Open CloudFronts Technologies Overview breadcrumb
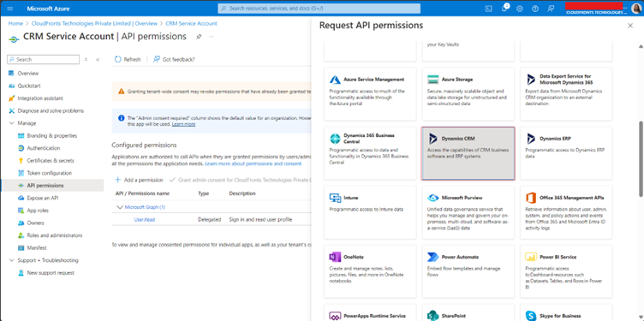The width and height of the screenshot is (644, 321). tap(94, 23)
